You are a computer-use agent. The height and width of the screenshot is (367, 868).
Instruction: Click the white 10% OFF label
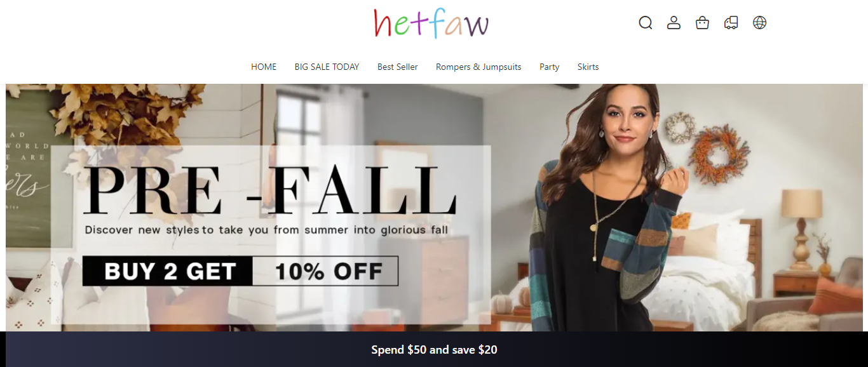click(x=325, y=271)
